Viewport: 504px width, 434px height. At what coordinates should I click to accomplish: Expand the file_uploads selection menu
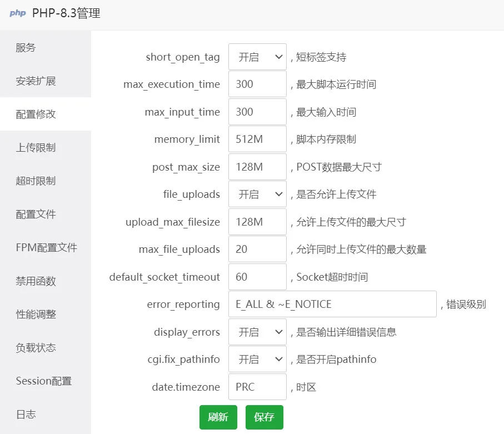coord(257,194)
